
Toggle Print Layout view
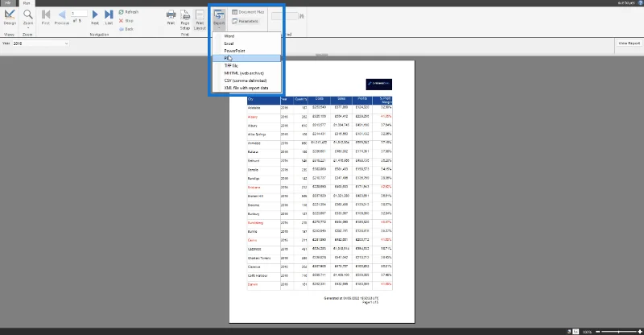200,19
